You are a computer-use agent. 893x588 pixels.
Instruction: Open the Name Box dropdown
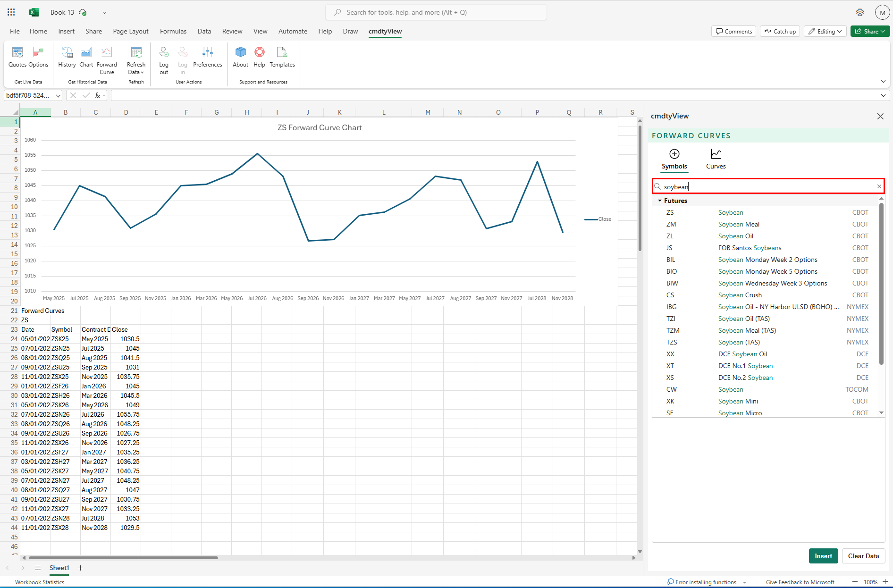58,95
